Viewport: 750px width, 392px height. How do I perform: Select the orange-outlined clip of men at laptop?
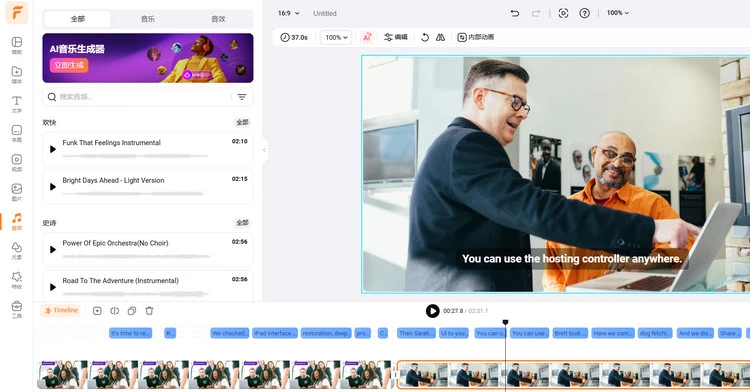pos(574,374)
